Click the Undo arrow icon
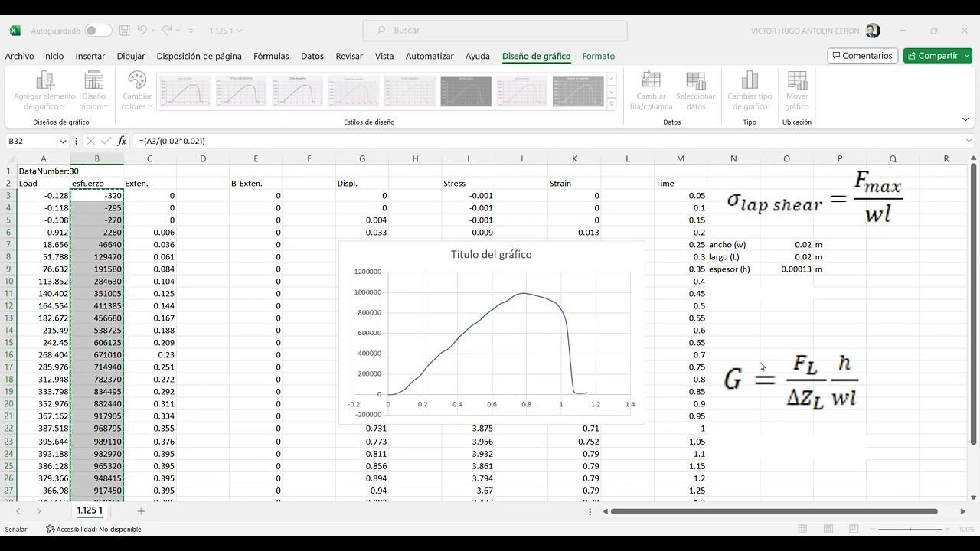The image size is (980, 551). coord(142,31)
